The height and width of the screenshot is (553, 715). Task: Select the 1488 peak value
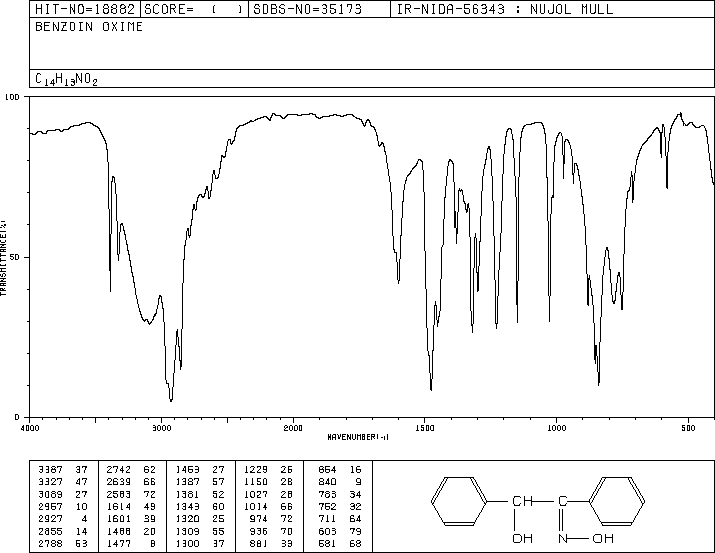coord(119,532)
